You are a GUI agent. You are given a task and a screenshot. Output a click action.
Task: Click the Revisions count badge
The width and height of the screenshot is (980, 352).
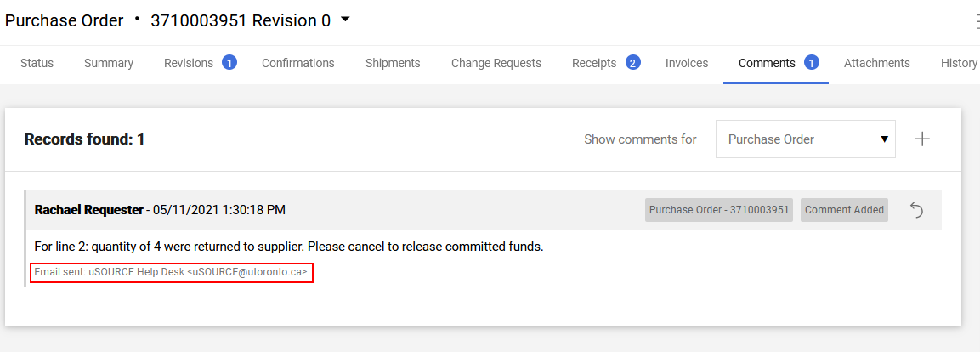coord(229,63)
